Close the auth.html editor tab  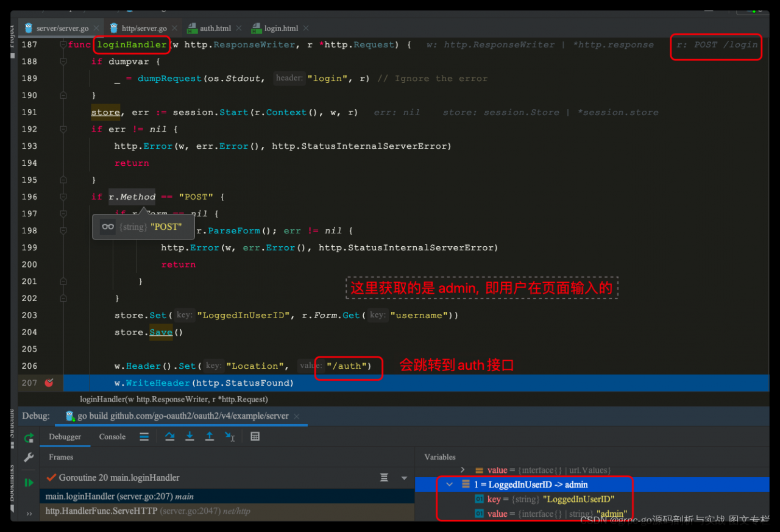click(239, 28)
